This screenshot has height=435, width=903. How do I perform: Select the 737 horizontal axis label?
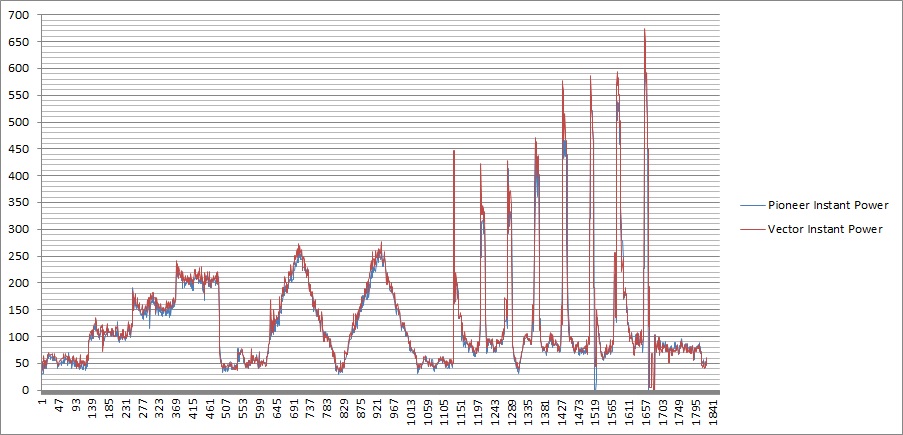(311, 409)
